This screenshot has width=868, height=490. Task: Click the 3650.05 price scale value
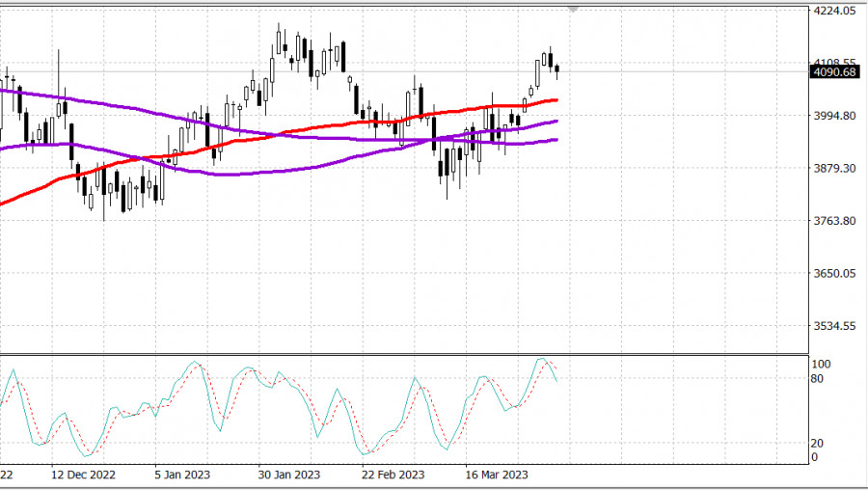(x=835, y=274)
